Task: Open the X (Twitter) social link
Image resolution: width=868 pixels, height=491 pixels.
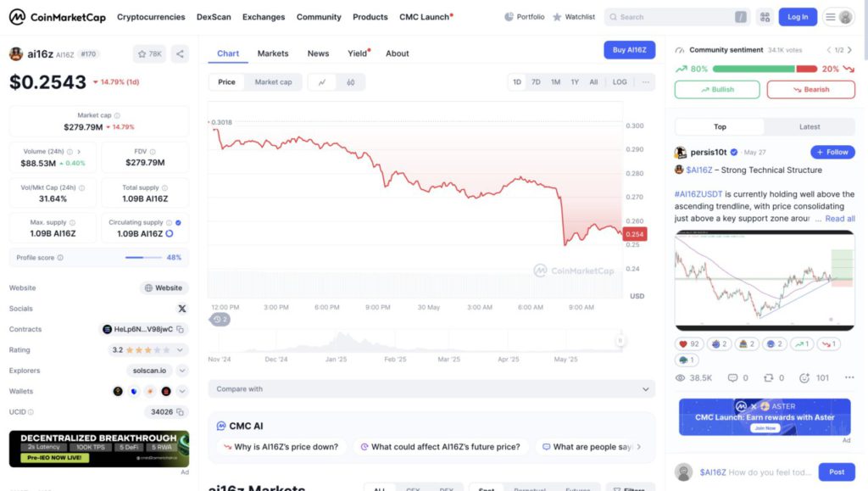Action: pyautogui.click(x=181, y=309)
